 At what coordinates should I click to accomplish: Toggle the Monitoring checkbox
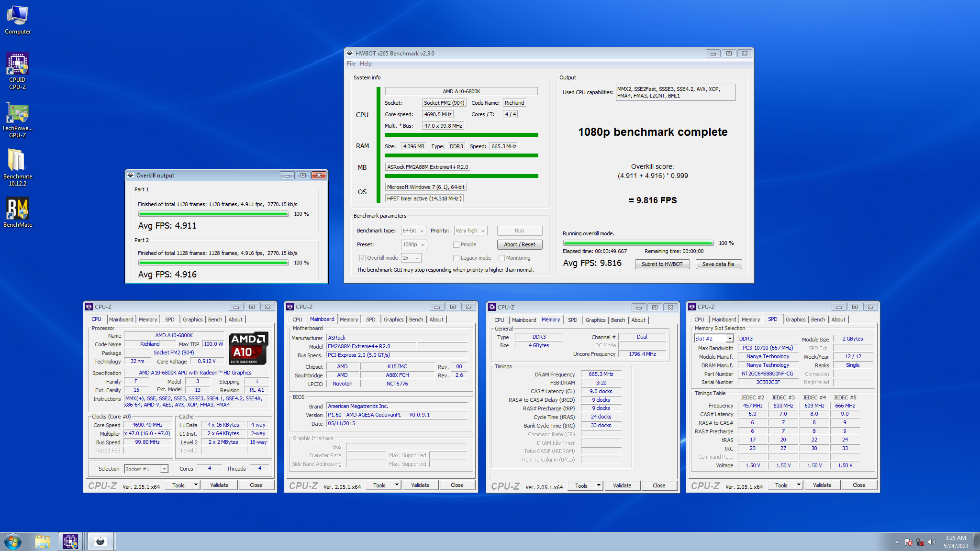coord(501,258)
